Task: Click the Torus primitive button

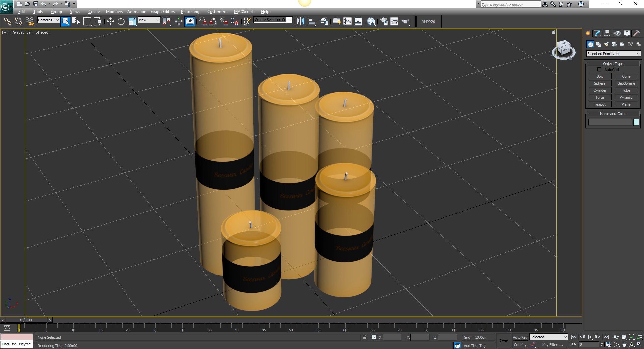Action: (x=600, y=97)
